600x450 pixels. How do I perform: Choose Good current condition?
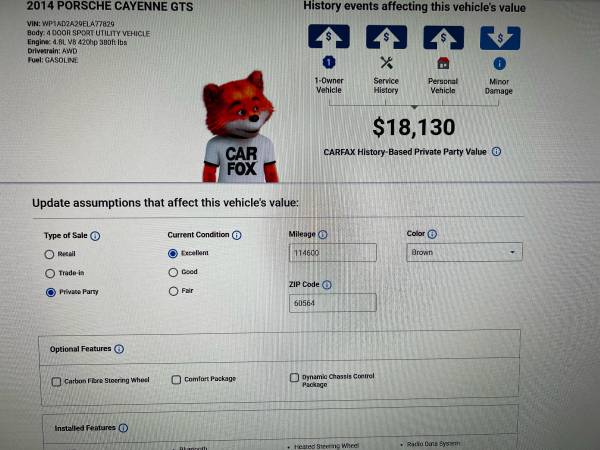click(x=173, y=272)
